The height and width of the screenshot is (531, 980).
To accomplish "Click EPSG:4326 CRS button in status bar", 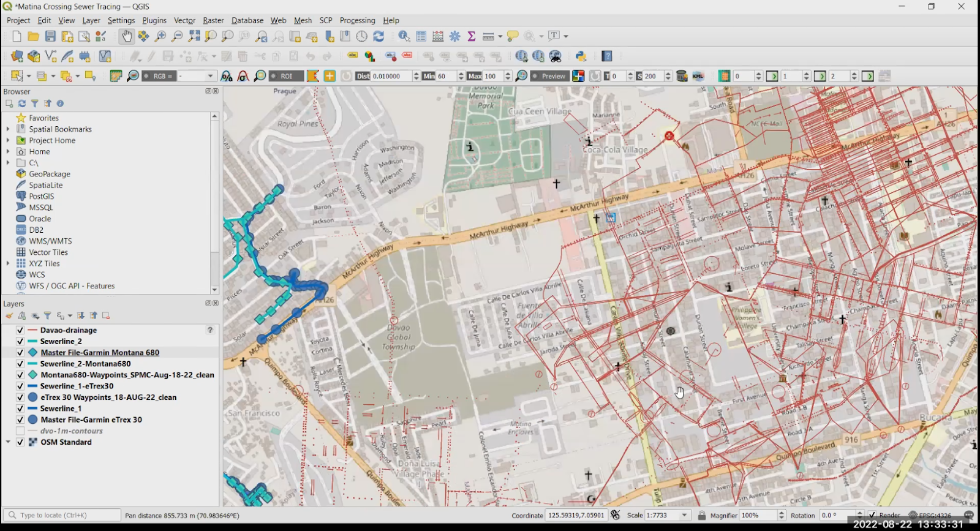I will (930, 515).
